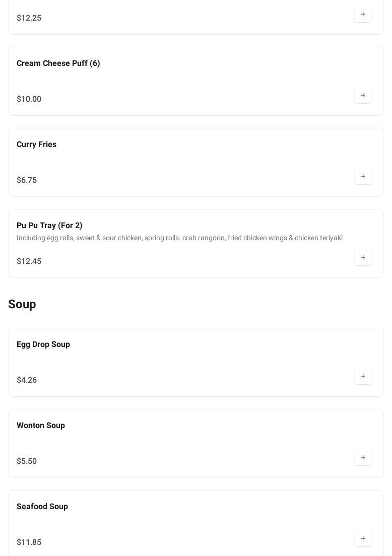Add Cream Cheese Puff (6) to cart
Image resolution: width=392 pixels, height=556 pixels.
363,96
